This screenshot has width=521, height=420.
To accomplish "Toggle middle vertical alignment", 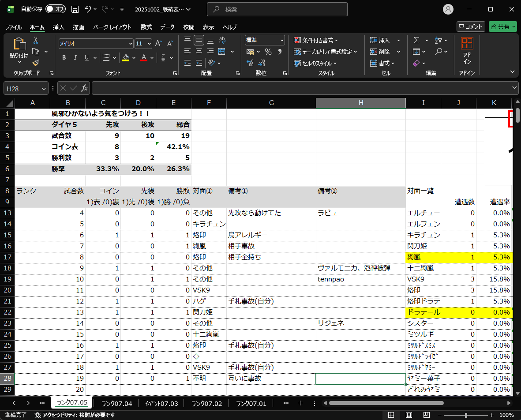I will click(x=199, y=40).
